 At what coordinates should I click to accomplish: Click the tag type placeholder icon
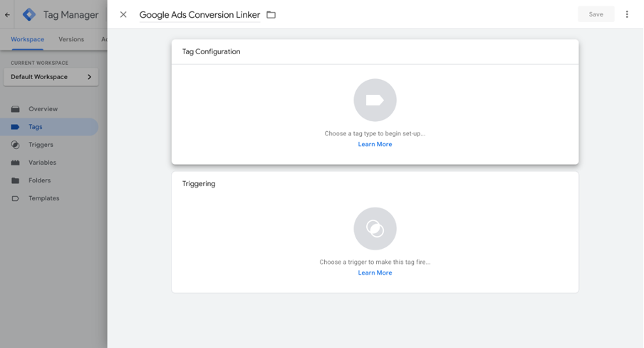375,101
